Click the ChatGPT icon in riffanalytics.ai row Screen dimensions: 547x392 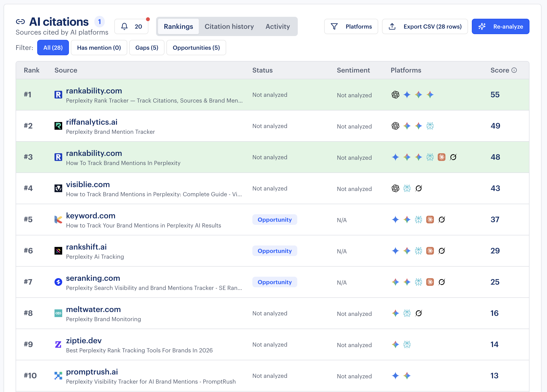coord(395,126)
